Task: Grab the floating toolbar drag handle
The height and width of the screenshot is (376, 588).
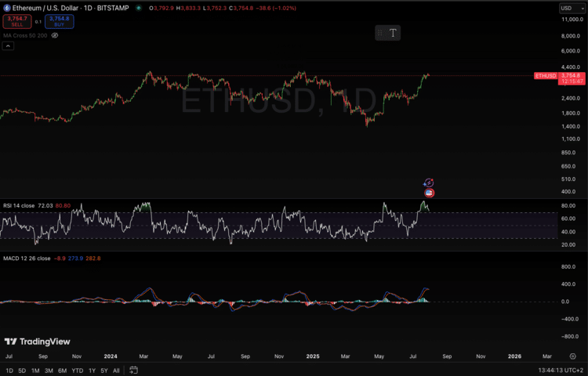Action: 380,33
